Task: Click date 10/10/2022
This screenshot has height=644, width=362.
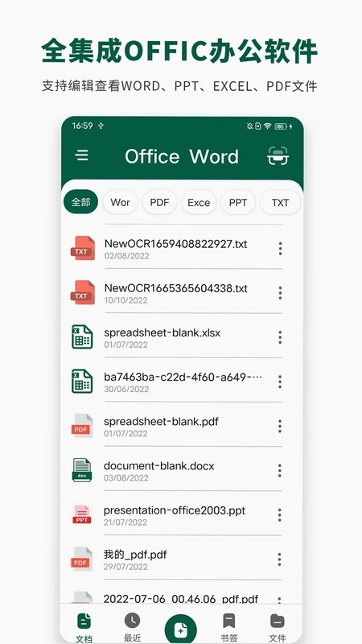Action: coord(125,300)
